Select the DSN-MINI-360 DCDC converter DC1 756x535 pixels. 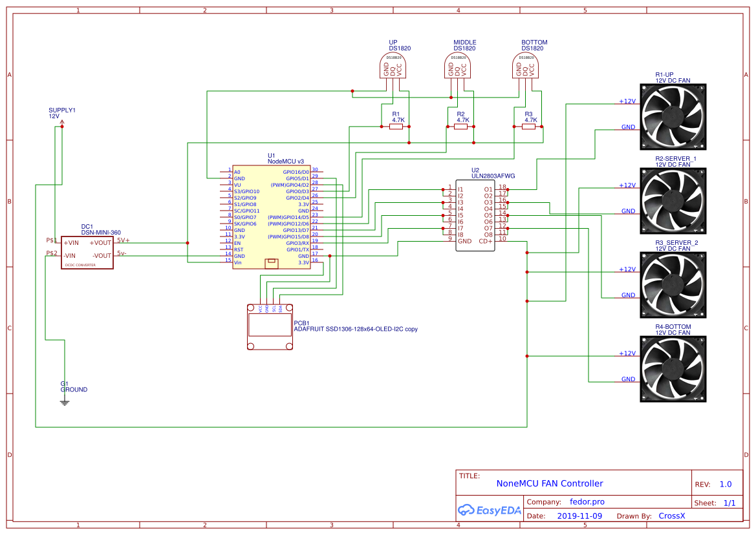[x=87, y=251]
